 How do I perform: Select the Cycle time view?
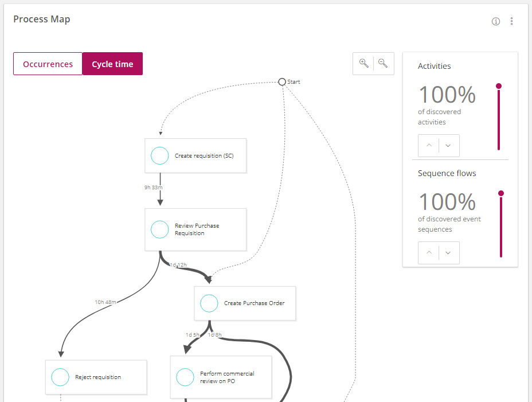pos(112,64)
